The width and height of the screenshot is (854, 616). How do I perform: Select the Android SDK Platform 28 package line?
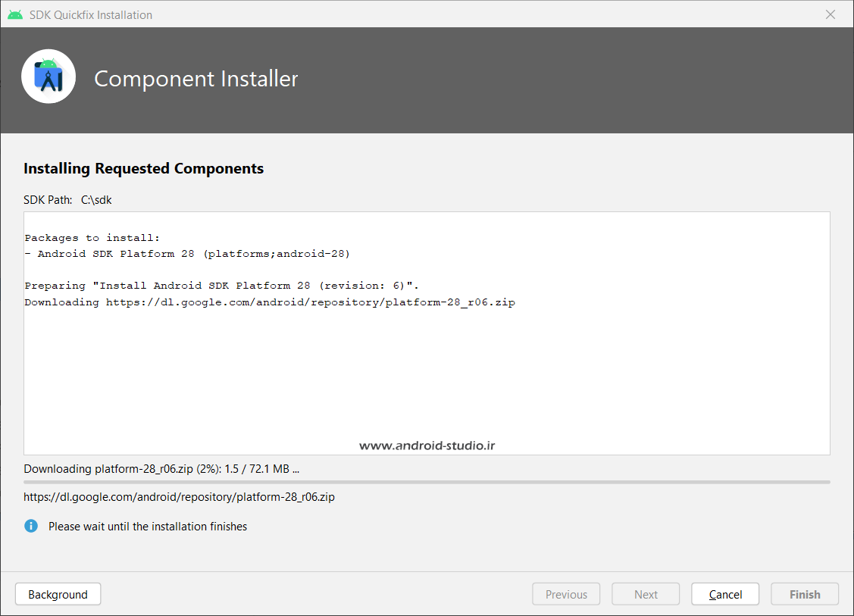[x=187, y=254]
